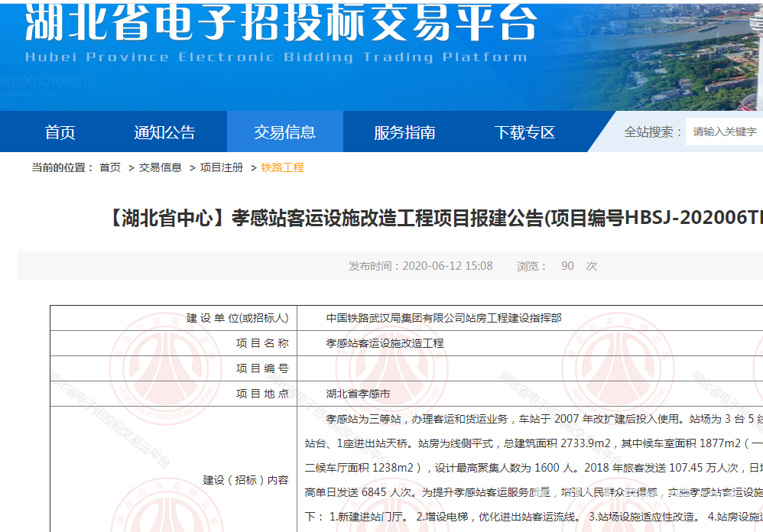This screenshot has width=763, height=532.
Task: Open the 通知公告 navigation tab
Action: pos(164,132)
